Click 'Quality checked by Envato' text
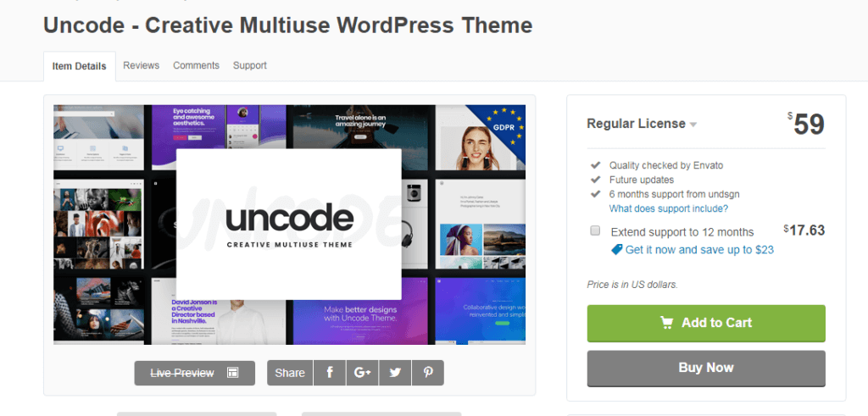The image size is (868, 416). click(666, 165)
